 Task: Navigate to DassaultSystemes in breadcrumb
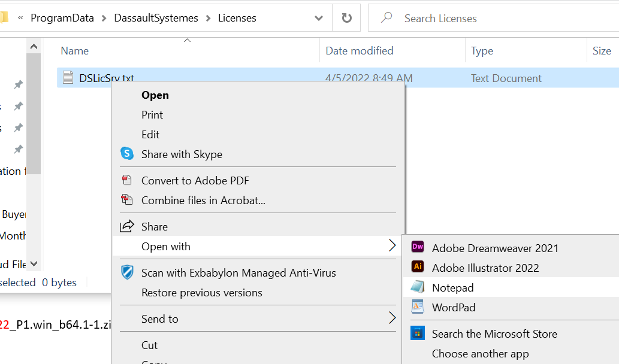coord(156,18)
